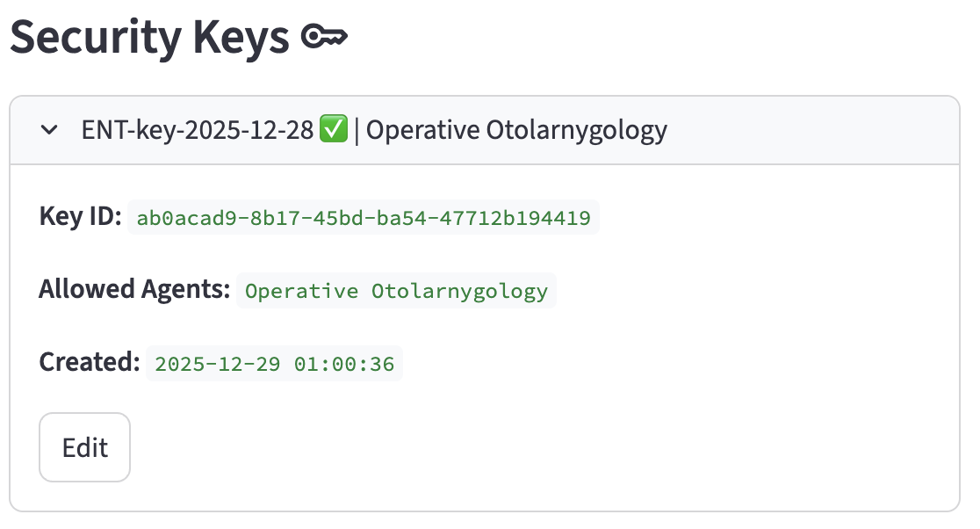This screenshot has width=980, height=529.
Task: Click the ENT-key-2025-12-28 header title
Action: pyautogui.click(x=197, y=130)
